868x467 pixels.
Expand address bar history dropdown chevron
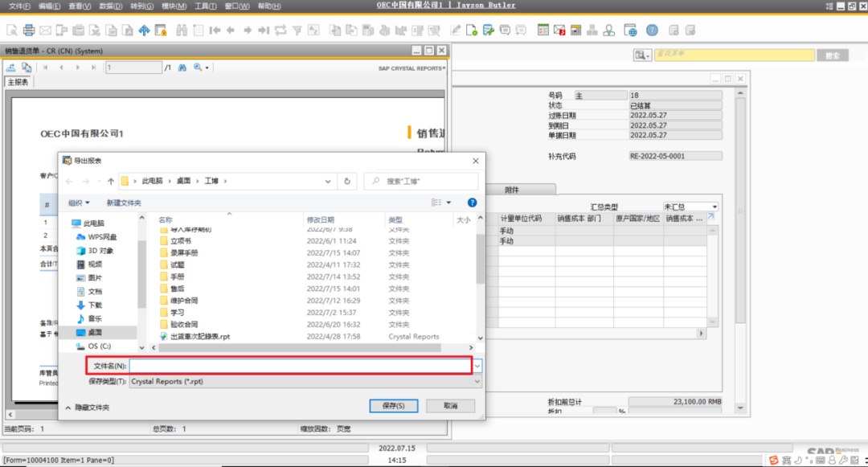[x=328, y=181]
